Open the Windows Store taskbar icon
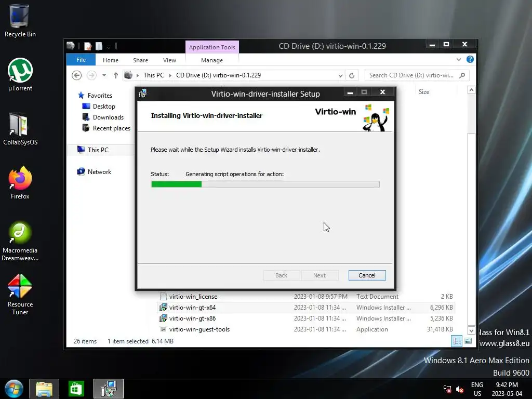 pos(76,389)
